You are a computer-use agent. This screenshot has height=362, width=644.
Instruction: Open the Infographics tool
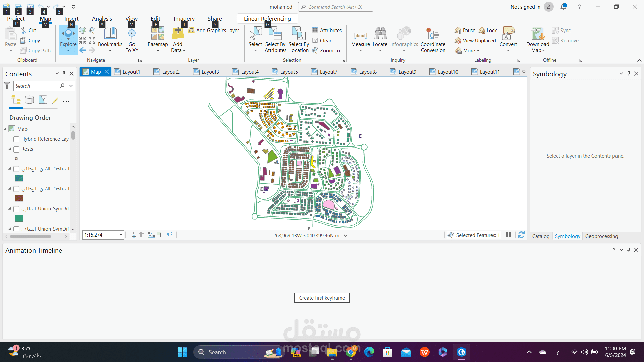(404, 39)
